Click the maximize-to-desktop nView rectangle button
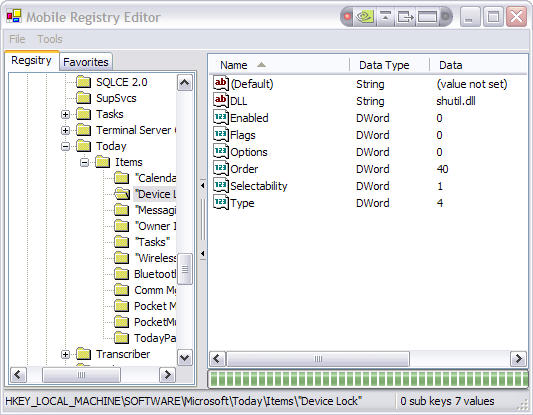 pyautogui.click(x=427, y=16)
